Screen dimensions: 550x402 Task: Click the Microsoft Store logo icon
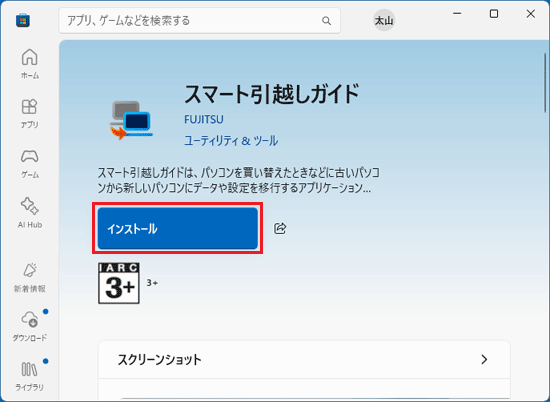tap(23, 20)
